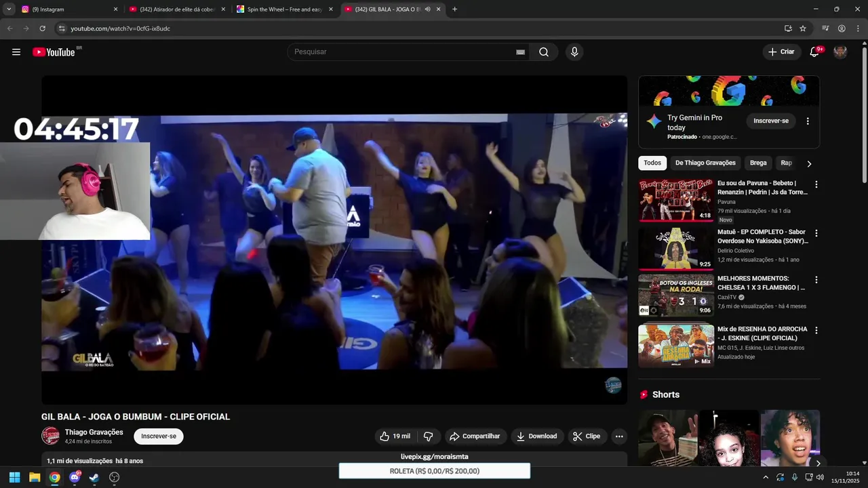The width and height of the screenshot is (868, 488).
Task: Click the Compartilhar share button
Action: 475,436
